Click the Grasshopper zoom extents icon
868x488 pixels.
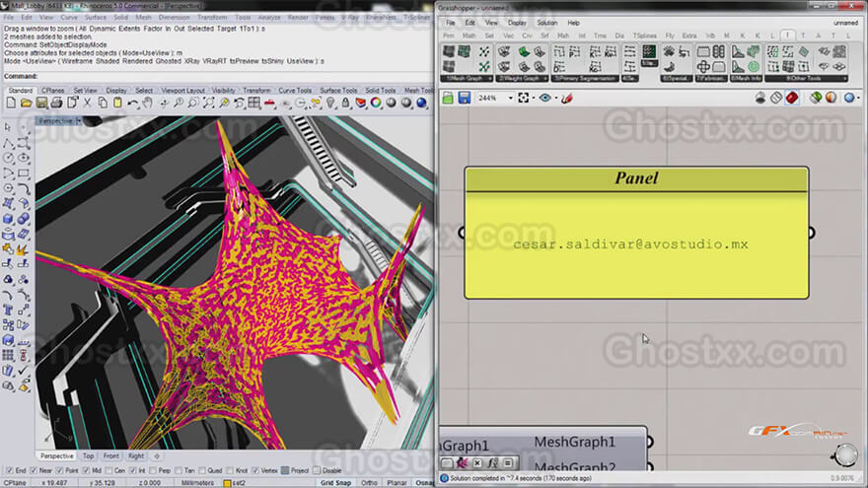(x=523, y=98)
